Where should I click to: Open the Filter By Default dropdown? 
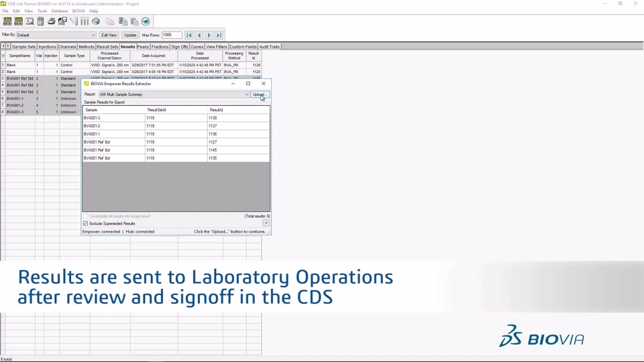pos(56,36)
